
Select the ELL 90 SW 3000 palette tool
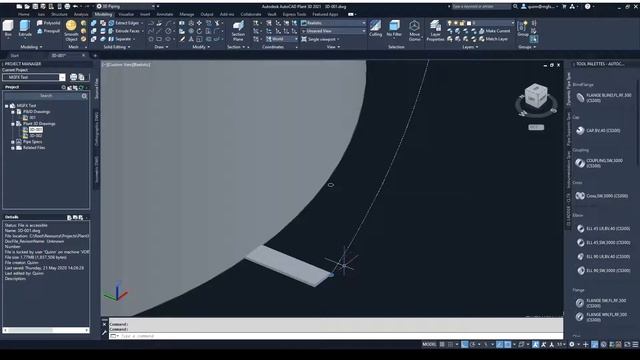[x=603, y=271]
